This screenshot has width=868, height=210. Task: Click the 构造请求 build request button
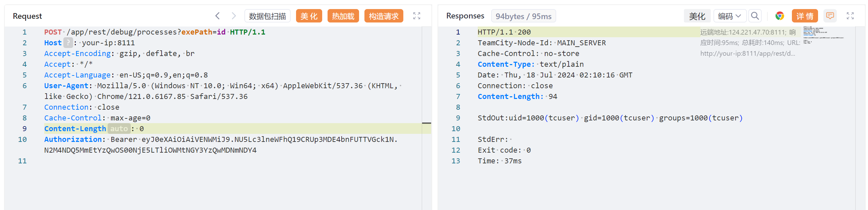pos(384,16)
